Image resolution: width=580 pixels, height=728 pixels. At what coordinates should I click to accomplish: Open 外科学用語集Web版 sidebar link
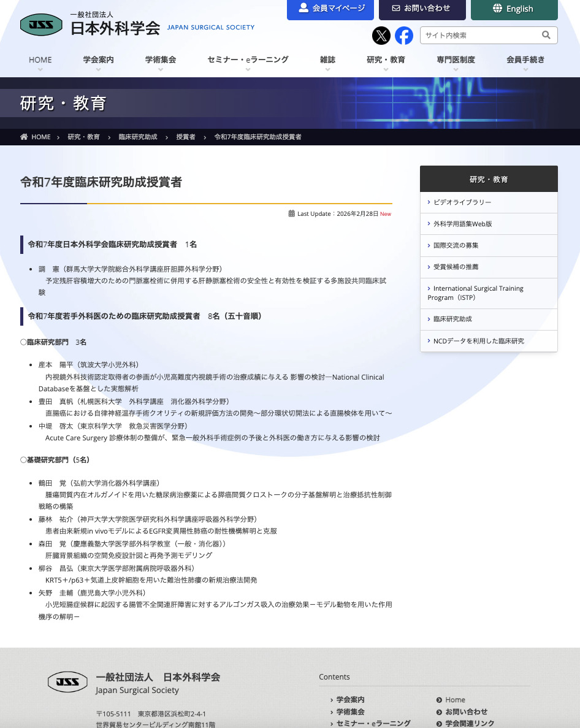tap(462, 224)
